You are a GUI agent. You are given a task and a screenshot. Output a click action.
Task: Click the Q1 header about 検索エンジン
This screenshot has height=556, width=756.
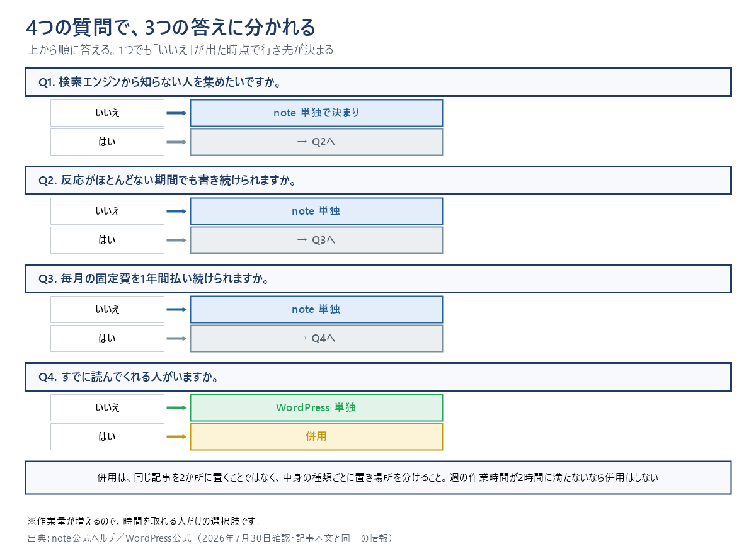pos(378,82)
